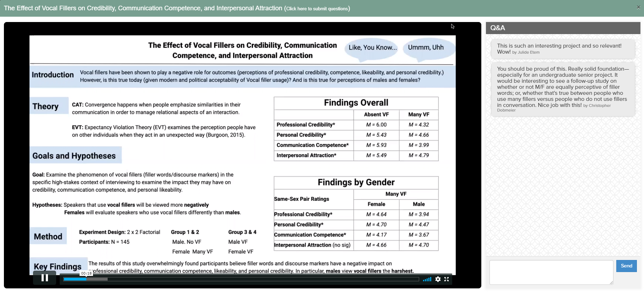Click the poster title in the video
The width and height of the screenshot is (644, 293).
tap(243, 50)
